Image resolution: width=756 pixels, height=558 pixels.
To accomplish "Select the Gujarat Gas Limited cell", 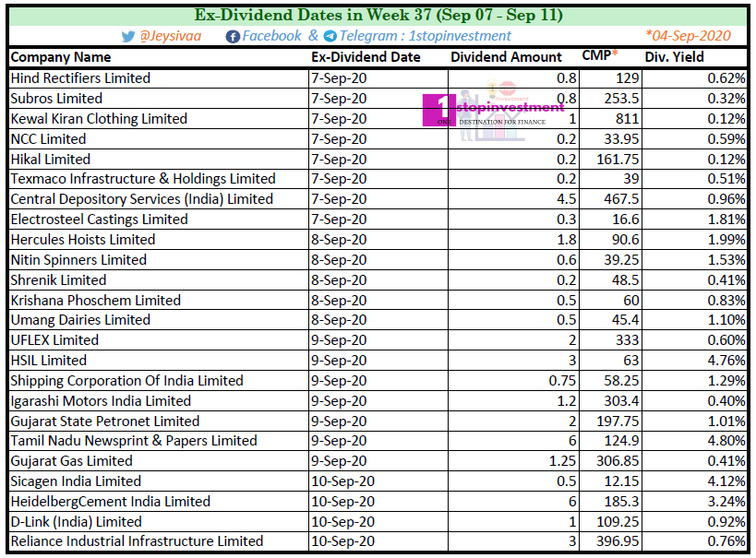I will click(x=159, y=461).
